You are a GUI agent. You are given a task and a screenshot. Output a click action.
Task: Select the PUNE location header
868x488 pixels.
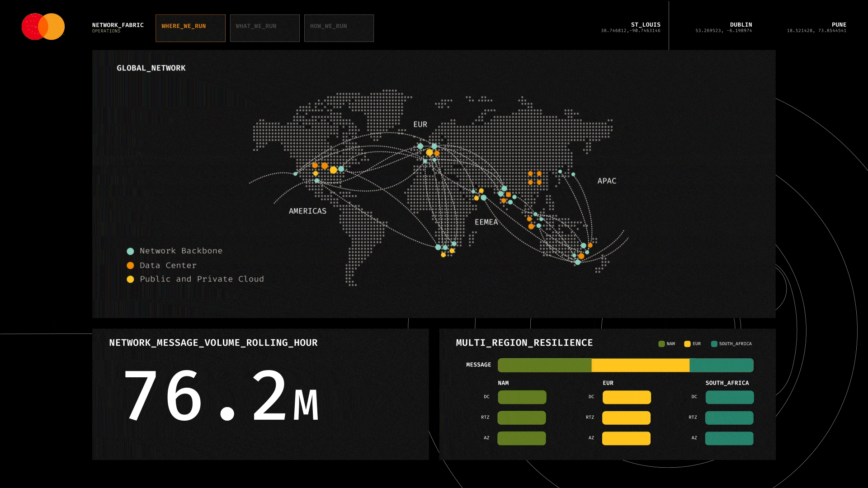(839, 25)
